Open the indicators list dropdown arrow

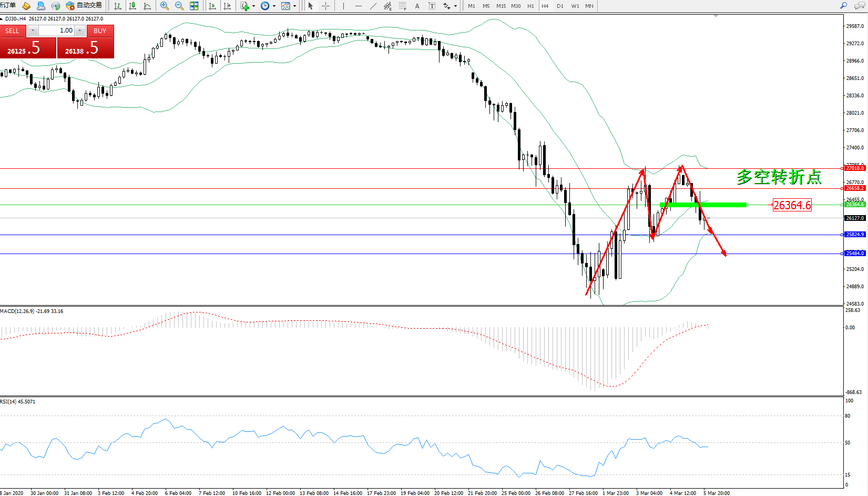253,6
